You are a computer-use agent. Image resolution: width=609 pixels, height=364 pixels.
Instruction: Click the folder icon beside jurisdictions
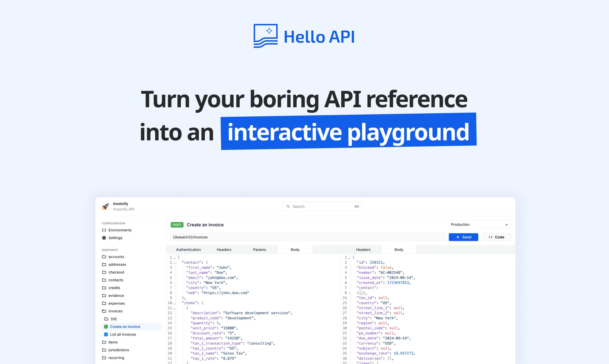click(104, 350)
